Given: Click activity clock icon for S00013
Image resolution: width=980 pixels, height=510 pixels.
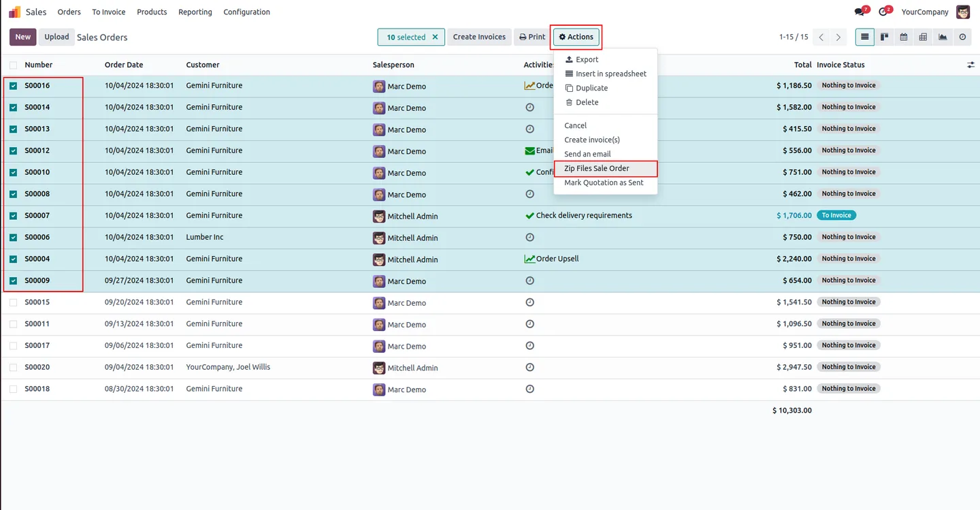Looking at the screenshot, I should (530, 129).
